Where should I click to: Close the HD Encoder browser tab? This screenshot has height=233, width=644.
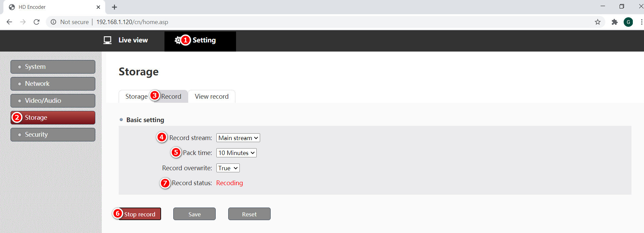click(98, 7)
